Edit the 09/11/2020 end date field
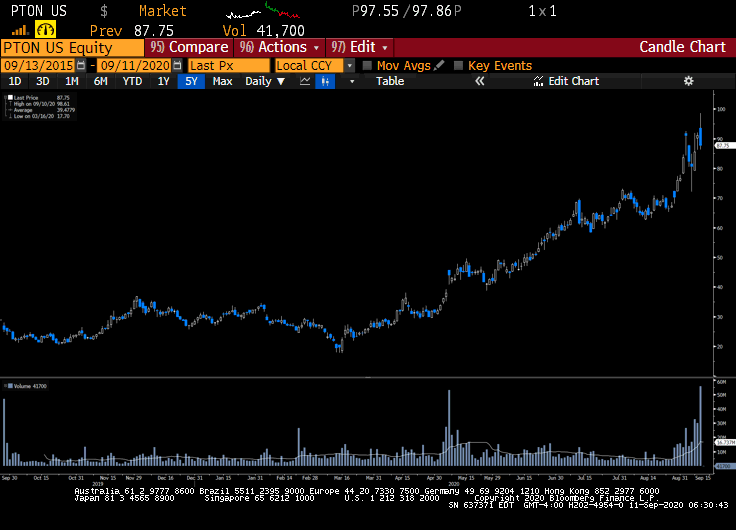The height and width of the screenshot is (530, 736). pyautogui.click(x=135, y=65)
